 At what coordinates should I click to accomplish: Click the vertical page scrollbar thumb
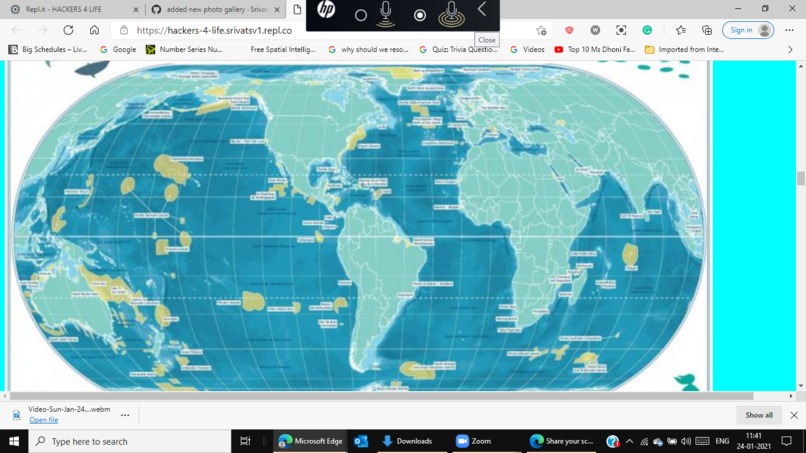coord(800,178)
